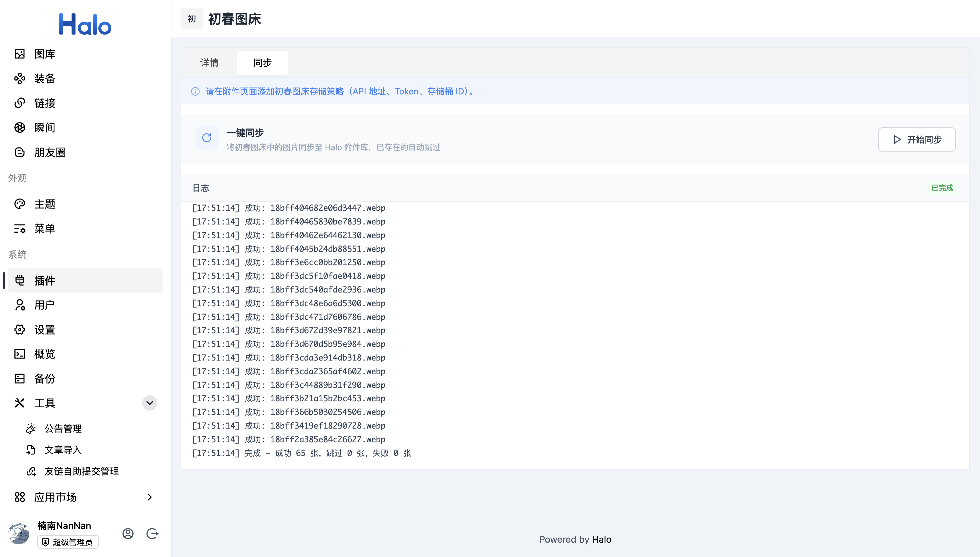Click the 开始同步 button

tap(917, 140)
